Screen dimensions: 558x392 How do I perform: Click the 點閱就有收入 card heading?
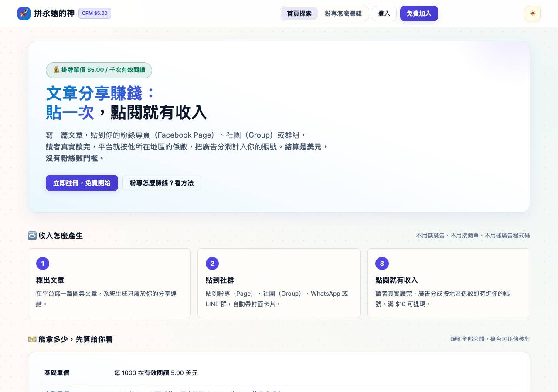(x=397, y=280)
